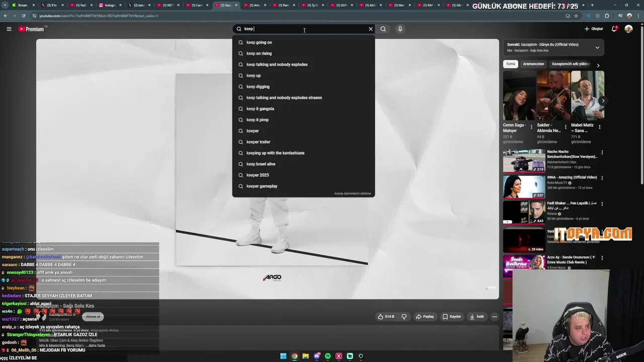
Task: Show more filter chips with the arrow
Action: coord(598,65)
